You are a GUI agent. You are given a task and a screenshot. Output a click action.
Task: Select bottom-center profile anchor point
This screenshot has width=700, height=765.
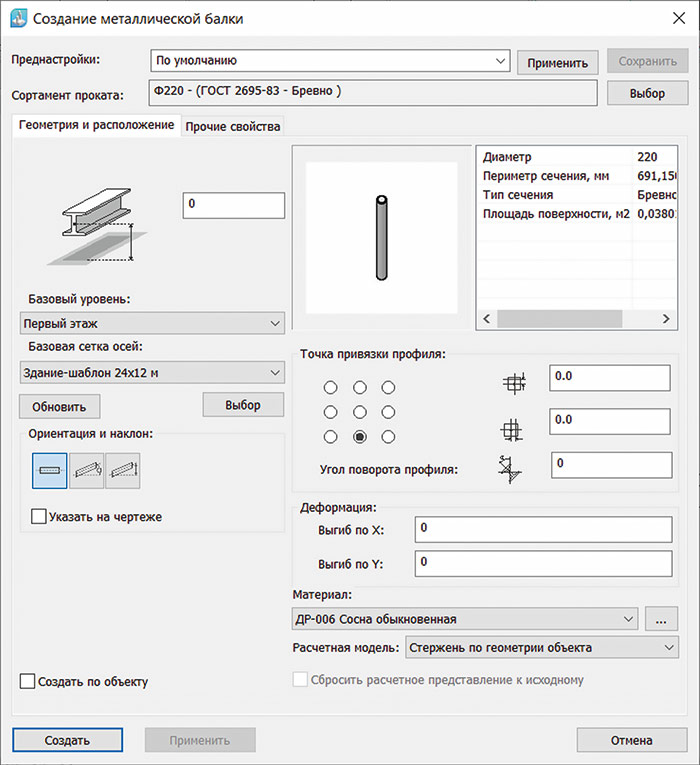click(360, 437)
